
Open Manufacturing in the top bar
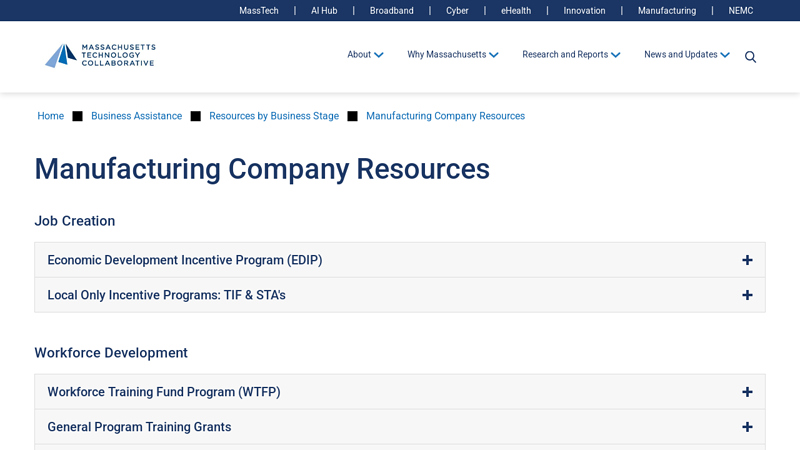point(667,11)
